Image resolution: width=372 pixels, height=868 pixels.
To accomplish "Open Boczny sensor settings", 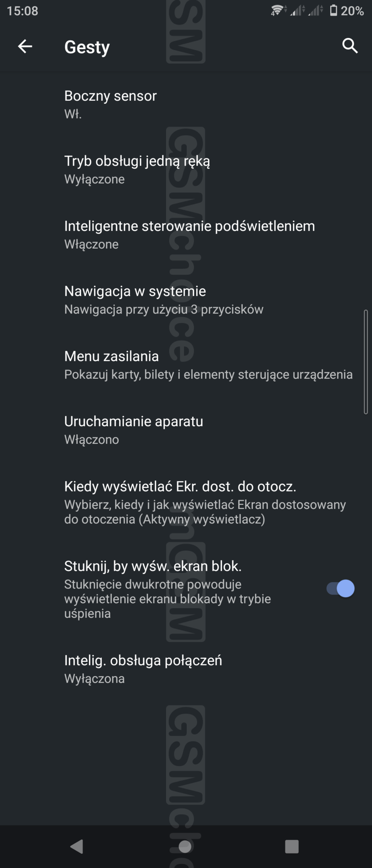I will click(110, 104).
